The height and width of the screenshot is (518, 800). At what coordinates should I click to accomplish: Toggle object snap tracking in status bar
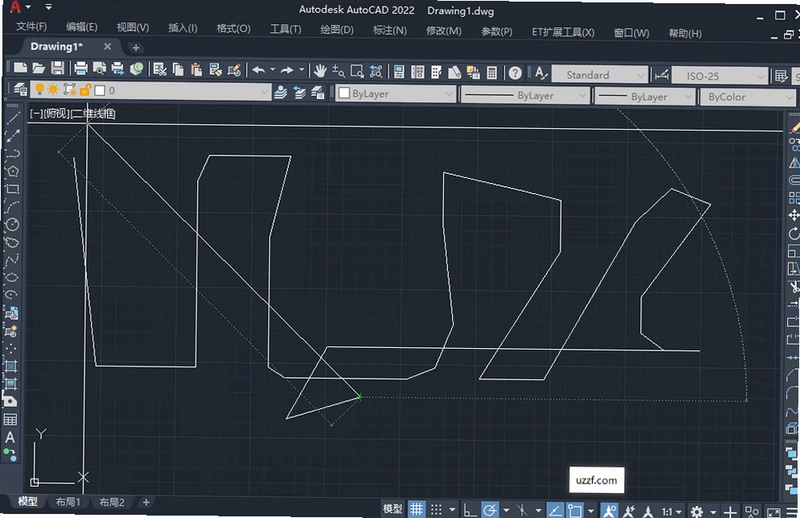pos(555,510)
